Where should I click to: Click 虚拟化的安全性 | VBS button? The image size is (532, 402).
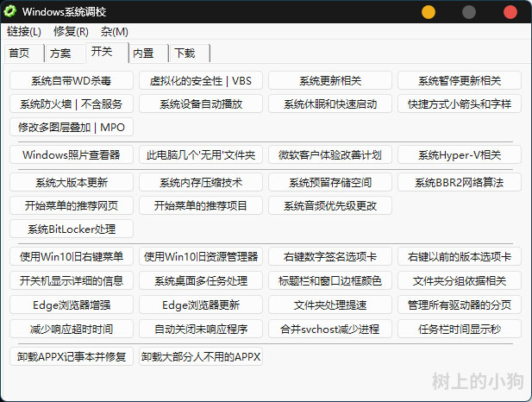pos(201,80)
